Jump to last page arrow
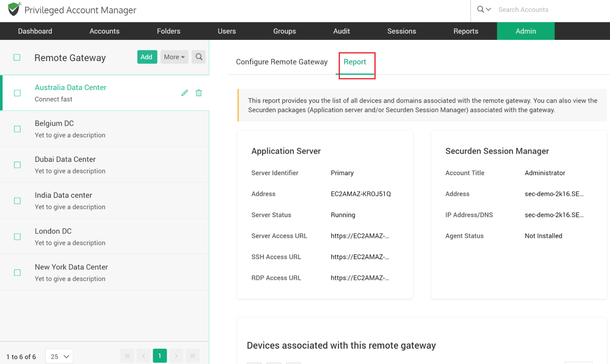 click(x=193, y=356)
